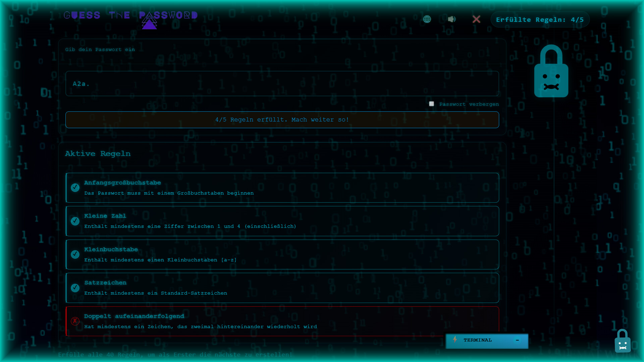Click the 4/5 Regeln erfüllt progress bar
Image resolution: width=644 pixels, height=362 pixels.
pos(282,120)
